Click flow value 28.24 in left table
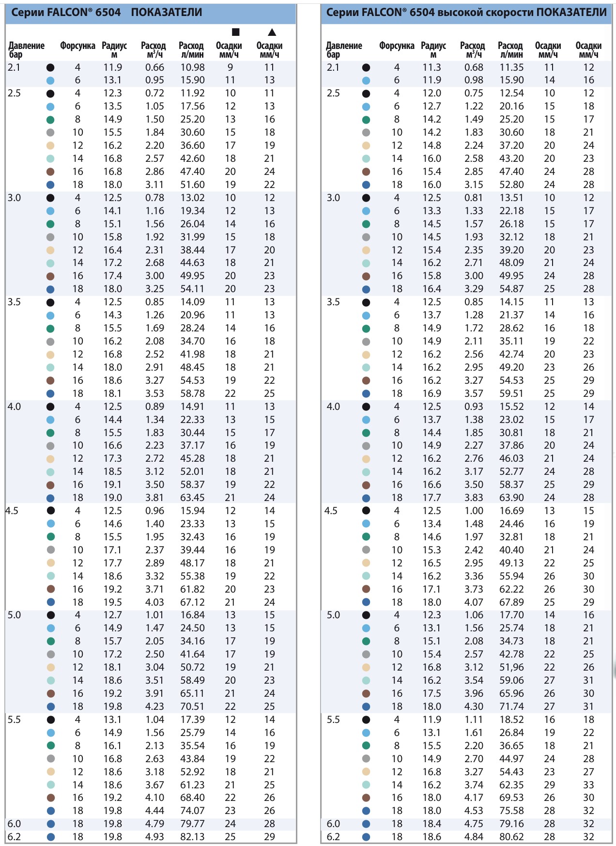Image resolution: width=616 pixels, height=846 pixels. [x=193, y=328]
